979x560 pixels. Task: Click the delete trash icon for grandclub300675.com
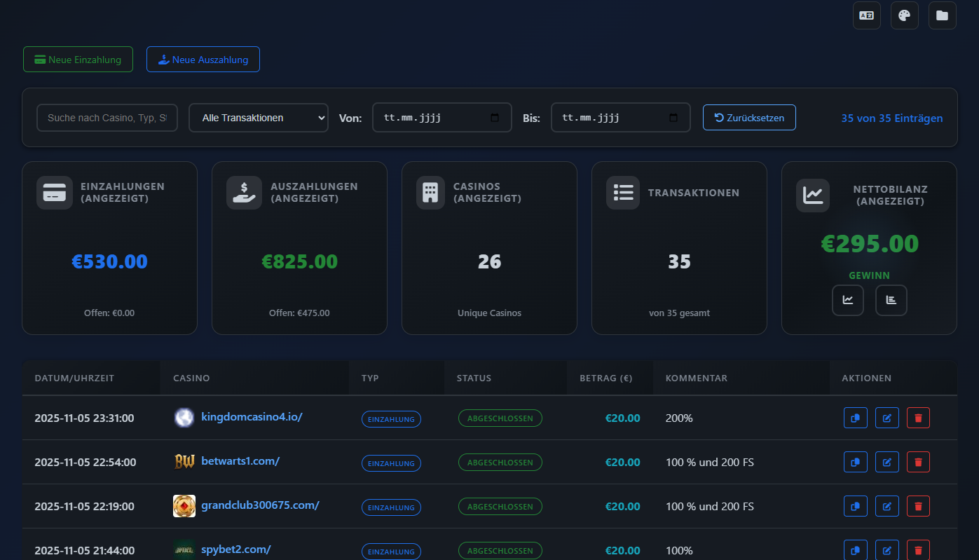click(918, 506)
